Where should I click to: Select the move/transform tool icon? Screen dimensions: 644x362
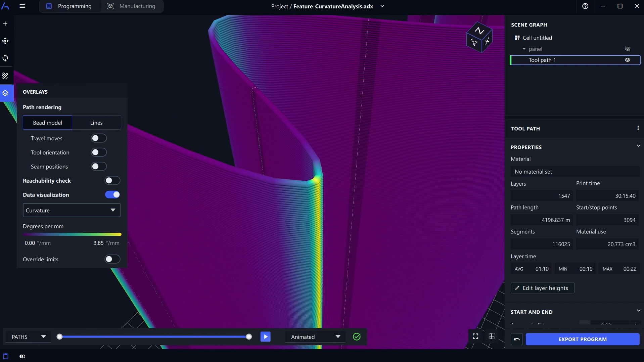(5, 41)
